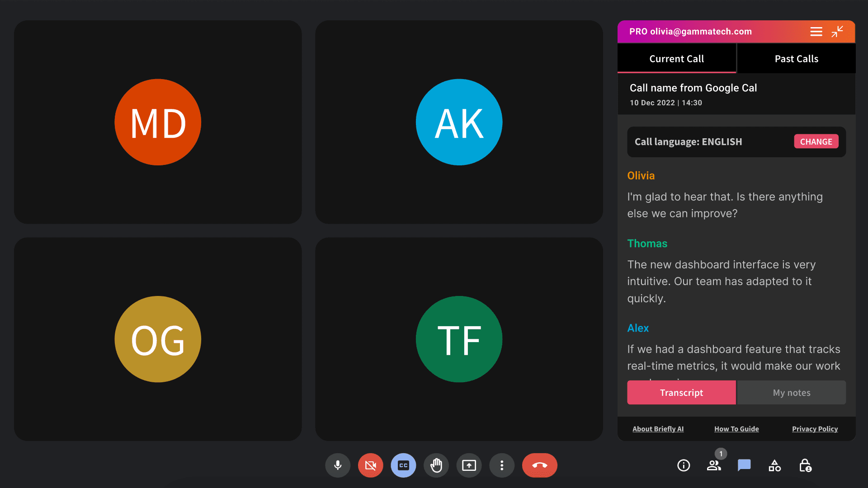868x488 pixels.
Task: Open the Privacy Policy link
Action: [815, 429]
